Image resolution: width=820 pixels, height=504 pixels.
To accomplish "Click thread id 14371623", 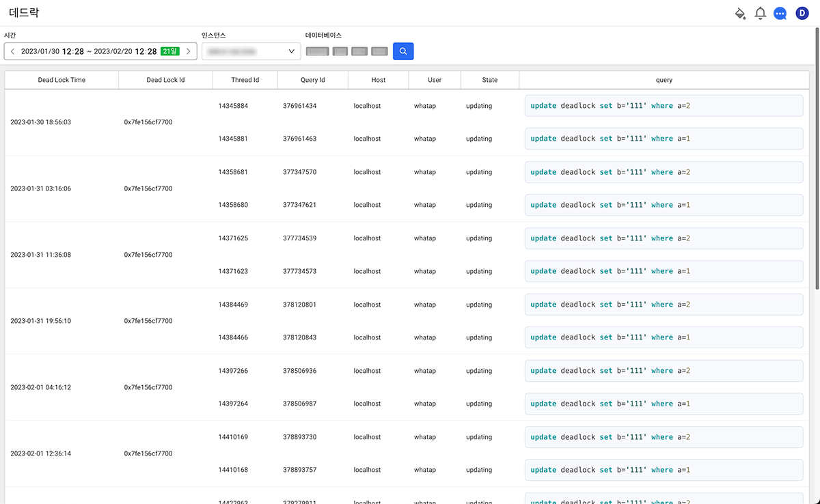I will tap(233, 271).
